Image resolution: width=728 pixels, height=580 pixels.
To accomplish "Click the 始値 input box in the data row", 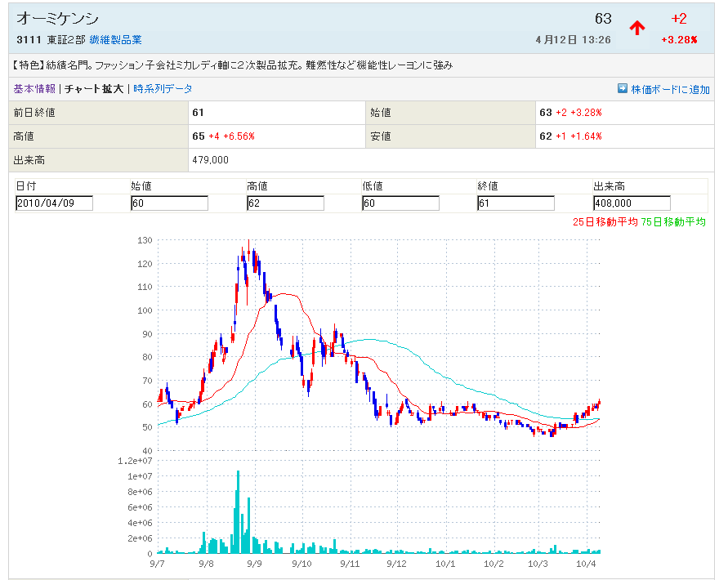I will click(x=169, y=203).
